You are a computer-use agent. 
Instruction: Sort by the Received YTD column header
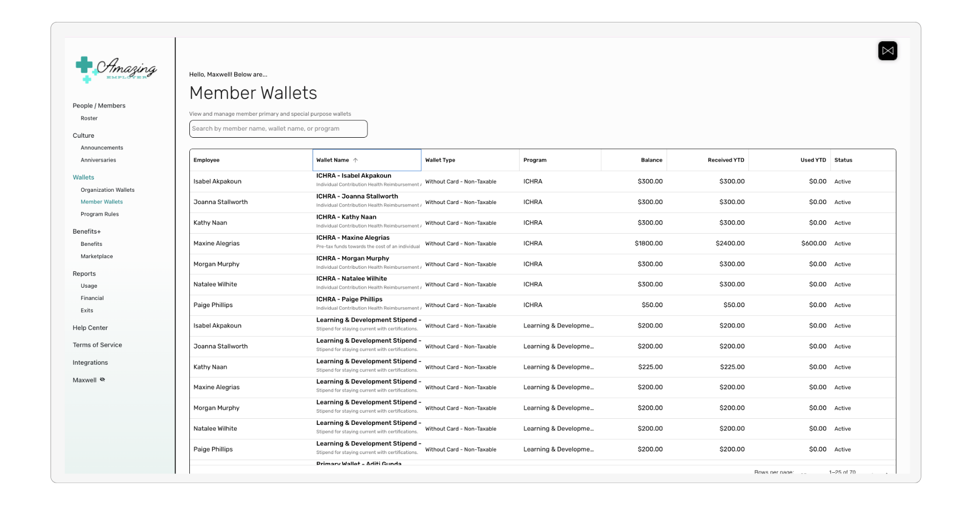click(726, 160)
